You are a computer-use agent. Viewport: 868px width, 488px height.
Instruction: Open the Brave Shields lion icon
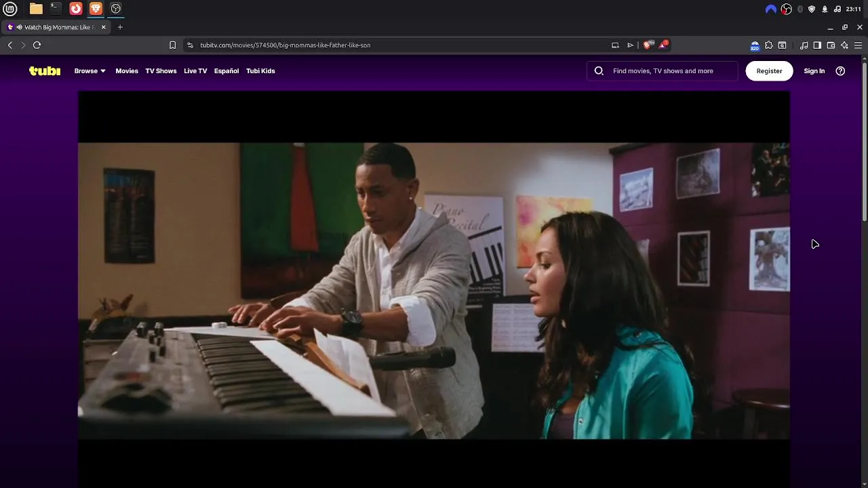click(648, 45)
